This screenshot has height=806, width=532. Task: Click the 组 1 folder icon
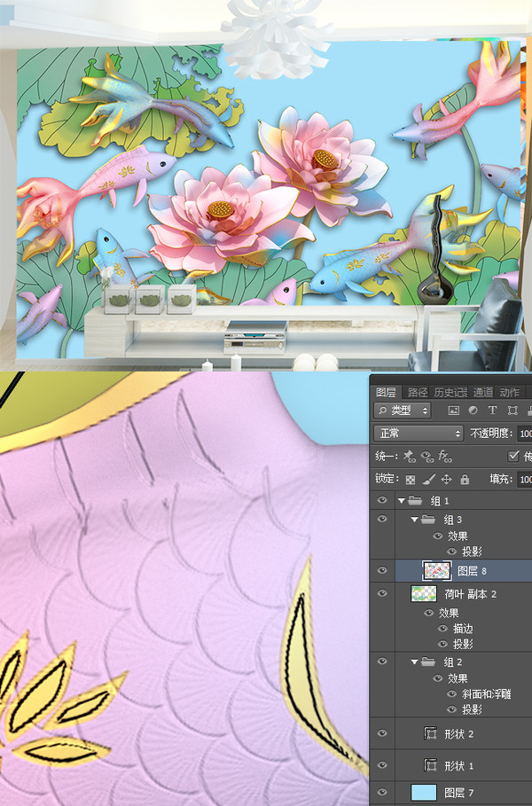415,500
